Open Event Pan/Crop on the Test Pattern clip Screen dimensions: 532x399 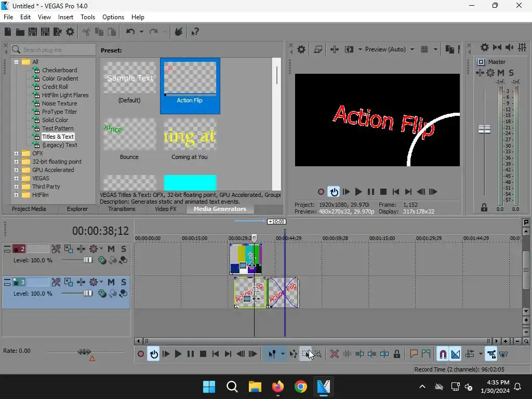(x=251, y=256)
